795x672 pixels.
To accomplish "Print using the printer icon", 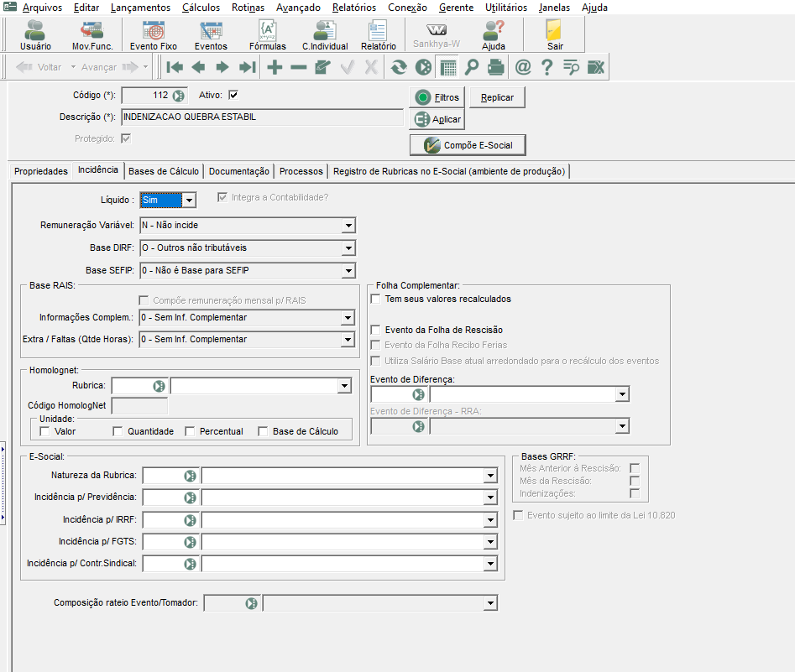I will tap(496, 67).
